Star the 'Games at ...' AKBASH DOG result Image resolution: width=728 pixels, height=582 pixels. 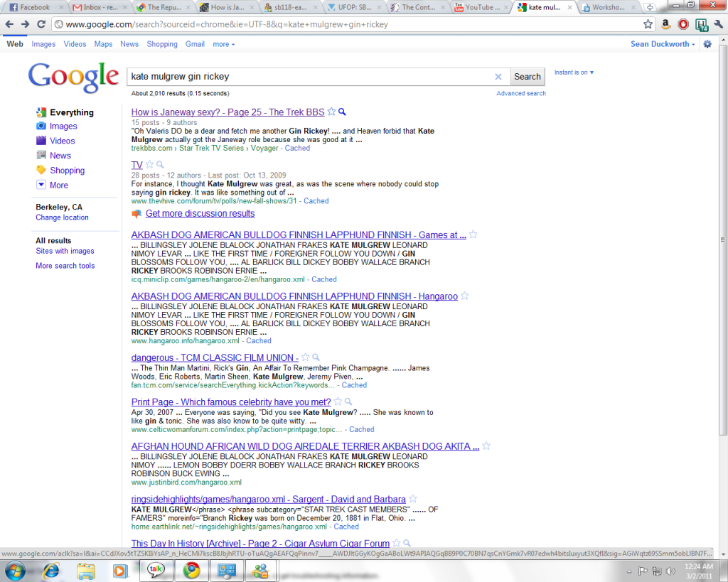[473, 235]
